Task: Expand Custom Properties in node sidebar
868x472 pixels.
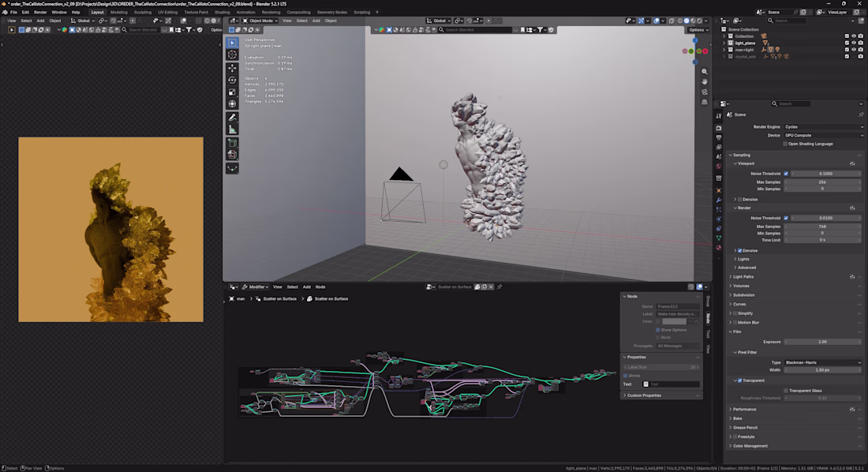Action: click(x=661, y=395)
